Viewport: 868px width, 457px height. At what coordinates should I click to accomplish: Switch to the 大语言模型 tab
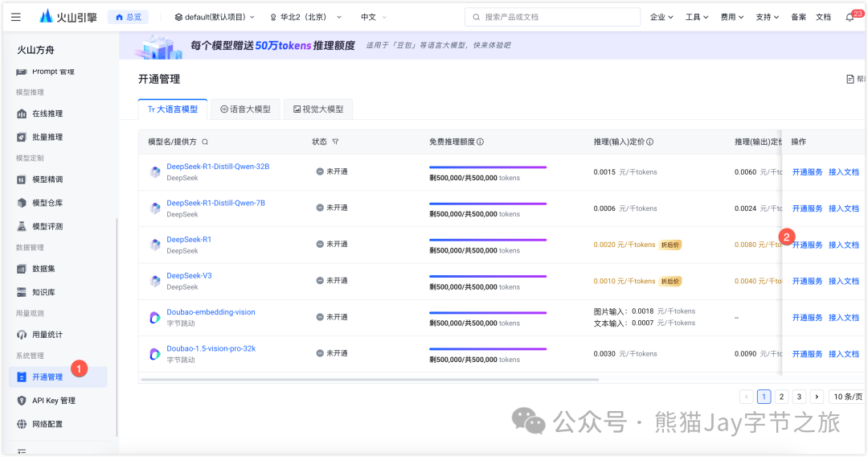(173, 109)
